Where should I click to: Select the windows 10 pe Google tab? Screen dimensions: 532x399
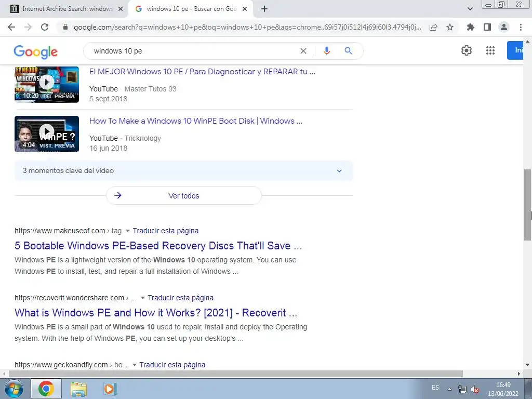coord(191,9)
